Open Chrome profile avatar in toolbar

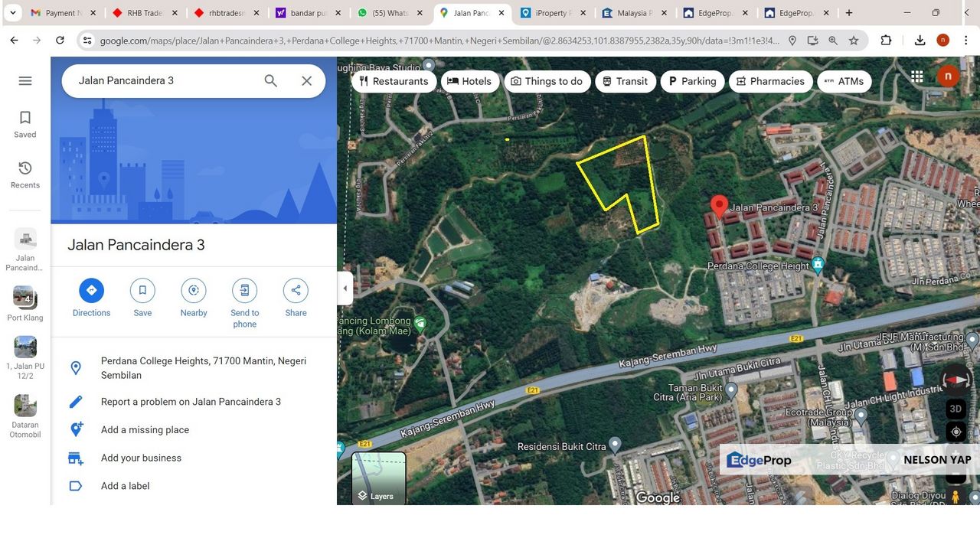click(x=942, y=41)
